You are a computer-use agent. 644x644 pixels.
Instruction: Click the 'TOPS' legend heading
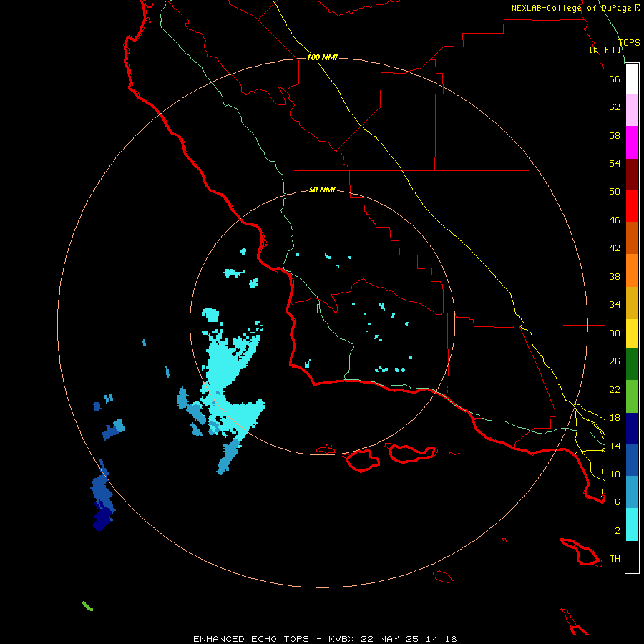pos(629,43)
